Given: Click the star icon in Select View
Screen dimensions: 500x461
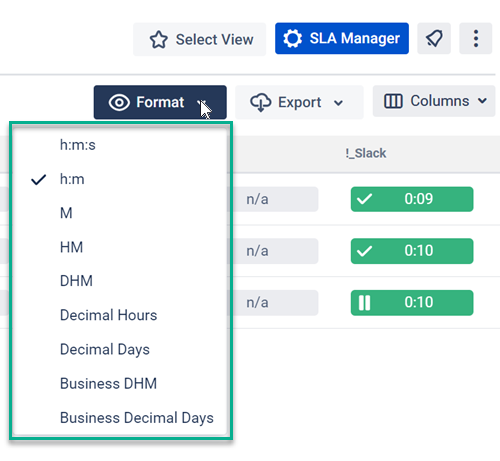Looking at the screenshot, I should [159, 40].
